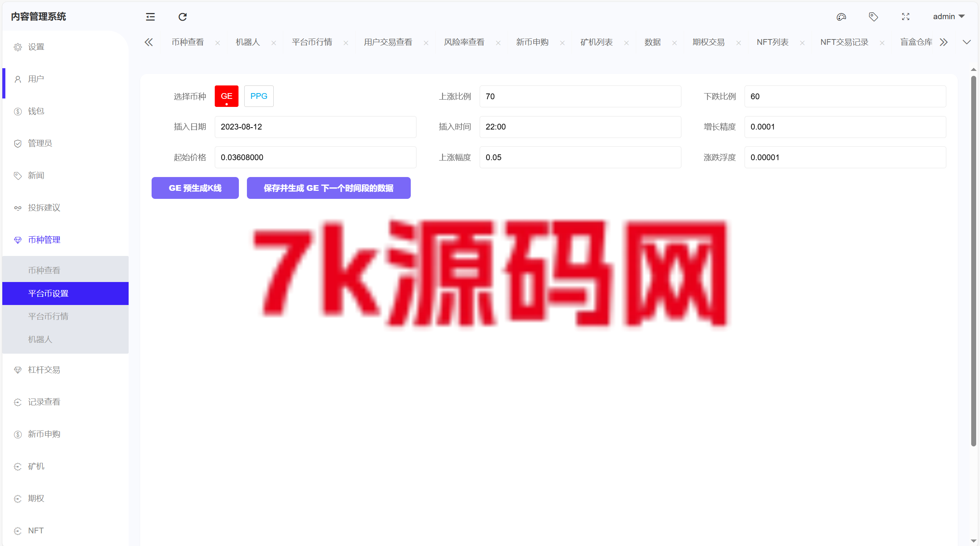The height and width of the screenshot is (546, 980).
Task: Expand the 期权 sidebar menu
Action: point(65,498)
